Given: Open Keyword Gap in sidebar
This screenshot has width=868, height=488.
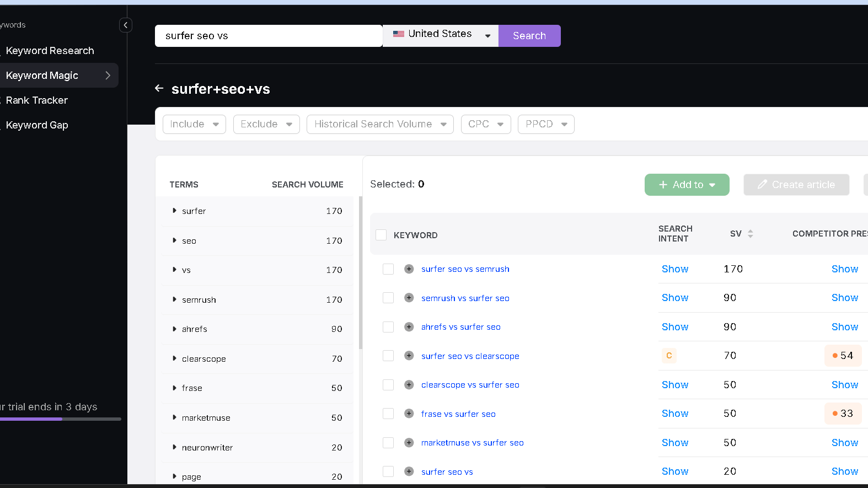Looking at the screenshot, I should click(37, 125).
